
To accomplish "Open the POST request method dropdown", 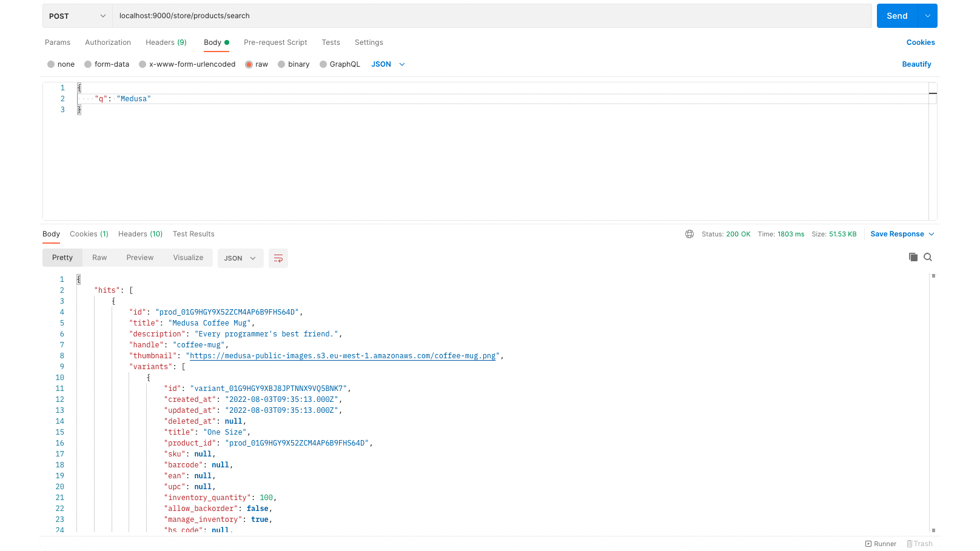I will 76,16.
